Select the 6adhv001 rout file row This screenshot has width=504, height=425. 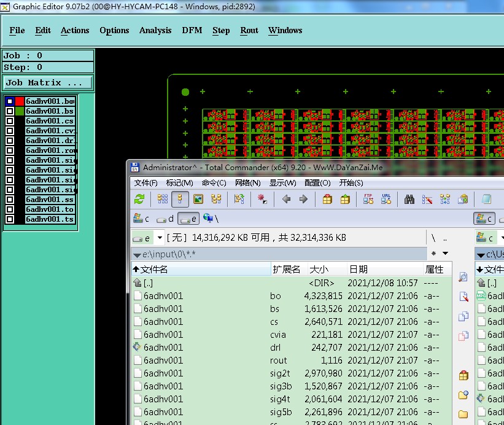(292, 361)
